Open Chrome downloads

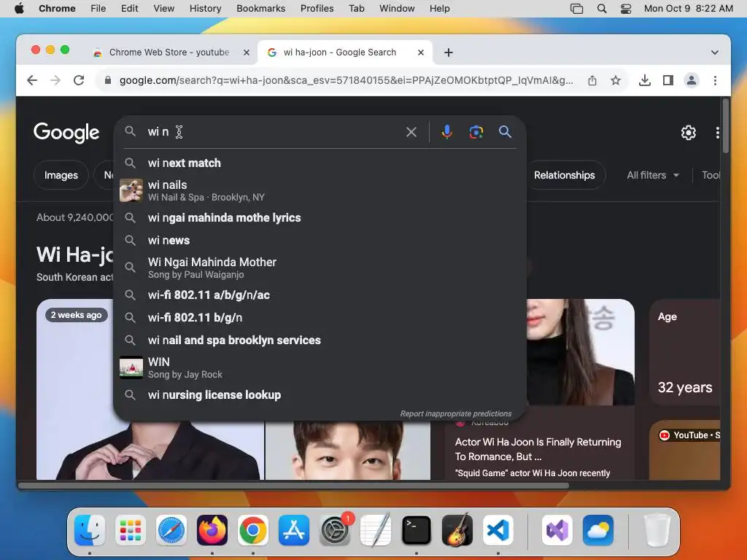pyautogui.click(x=645, y=80)
